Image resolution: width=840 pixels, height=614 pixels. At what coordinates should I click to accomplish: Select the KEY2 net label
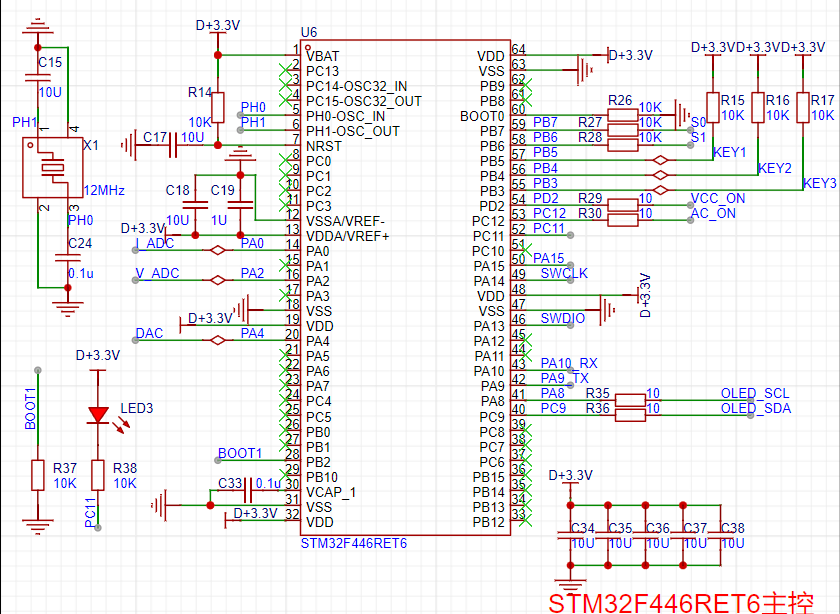[775, 168]
